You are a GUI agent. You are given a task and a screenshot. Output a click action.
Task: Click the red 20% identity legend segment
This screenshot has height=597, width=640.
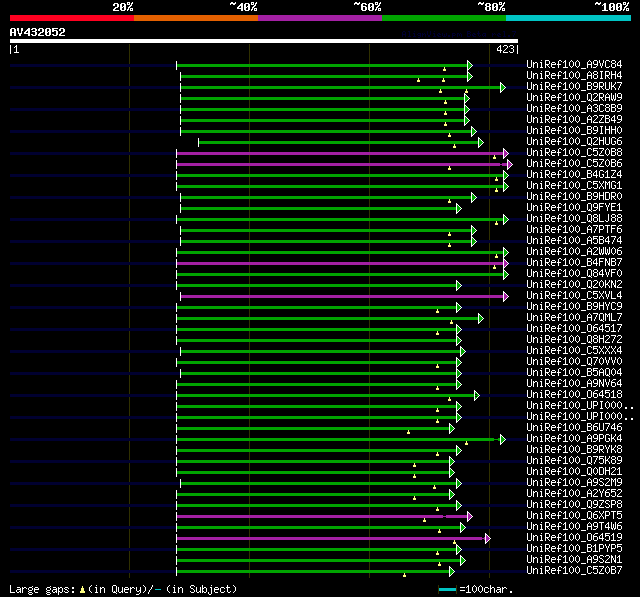72,18
